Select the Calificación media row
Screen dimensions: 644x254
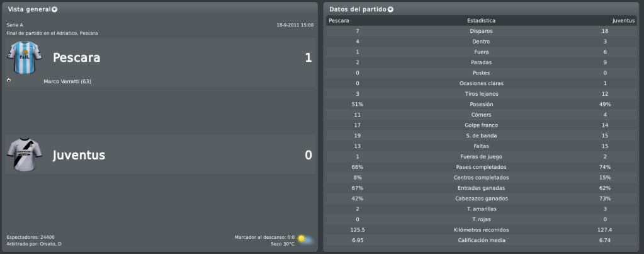[x=482, y=240]
